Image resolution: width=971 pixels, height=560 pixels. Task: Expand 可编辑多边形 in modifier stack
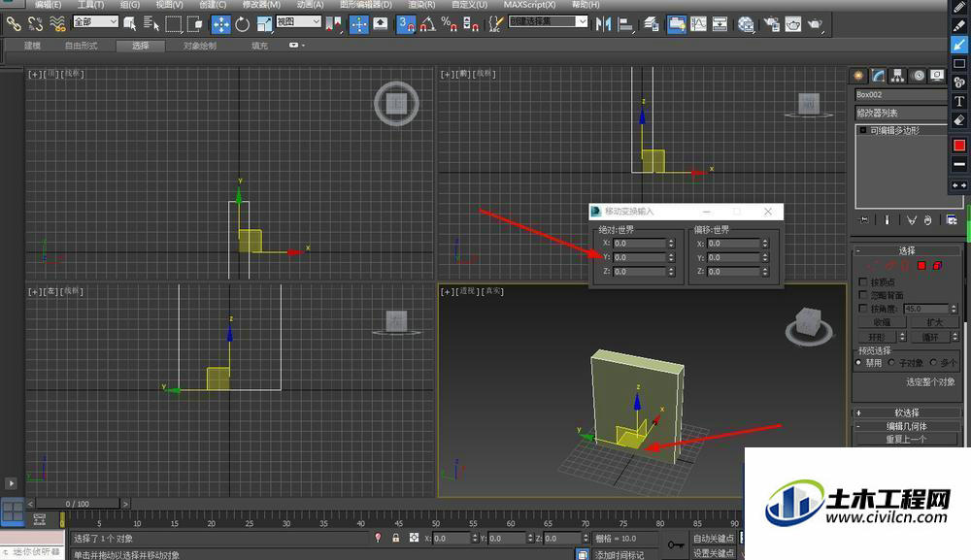tap(862, 131)
